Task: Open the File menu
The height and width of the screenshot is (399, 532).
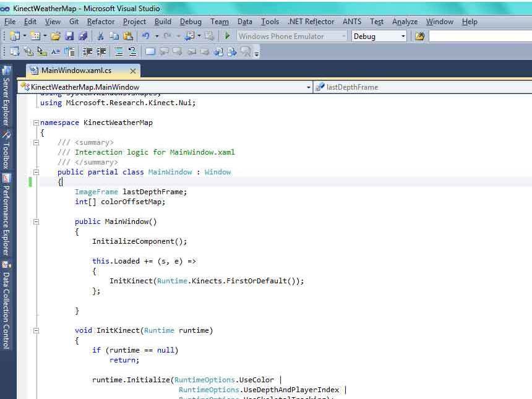Action: point(10,22)
